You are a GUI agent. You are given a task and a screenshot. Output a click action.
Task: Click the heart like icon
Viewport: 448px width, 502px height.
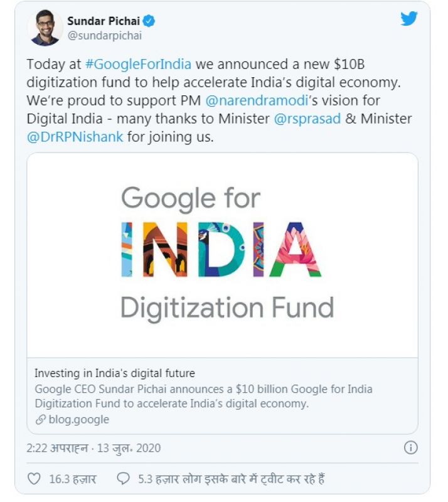click(x=34, y=479)
